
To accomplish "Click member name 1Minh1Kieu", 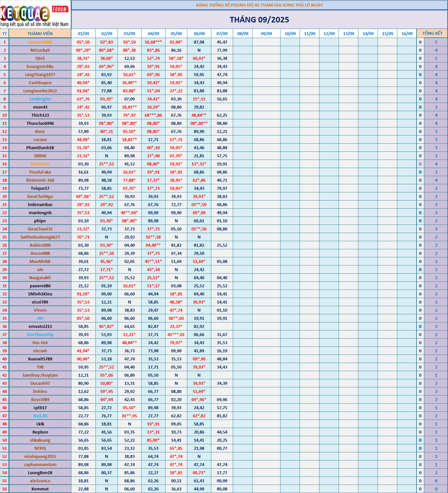I will click(x=40, y=294).
